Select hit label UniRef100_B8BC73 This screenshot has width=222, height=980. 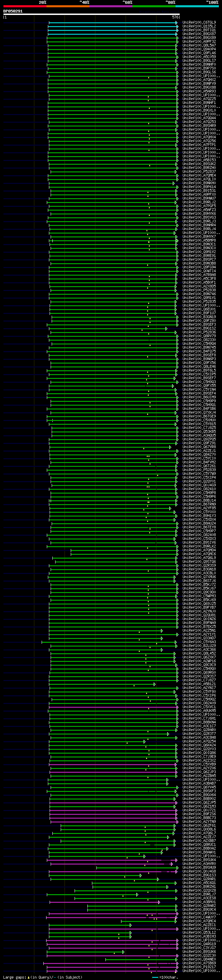click(x=199, y=818)
